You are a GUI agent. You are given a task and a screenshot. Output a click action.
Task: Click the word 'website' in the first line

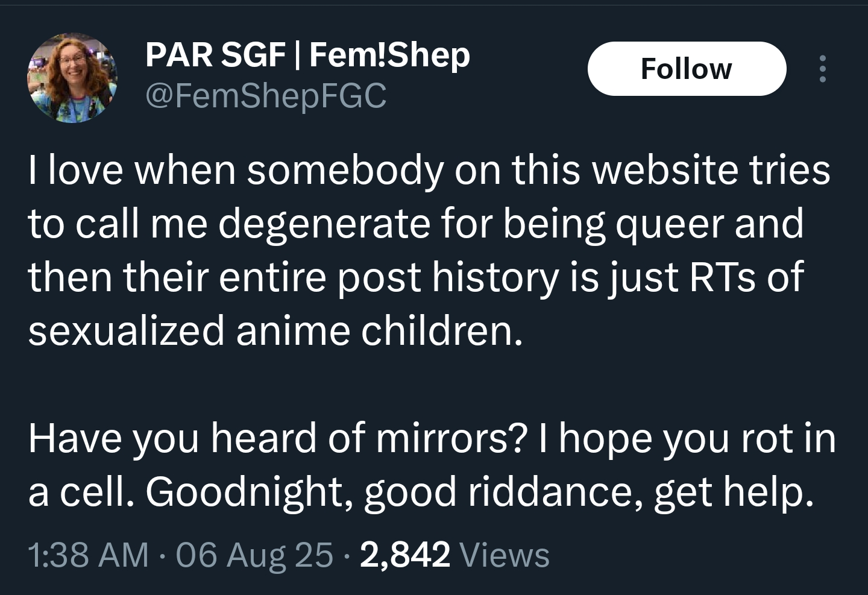coord(665,170)
